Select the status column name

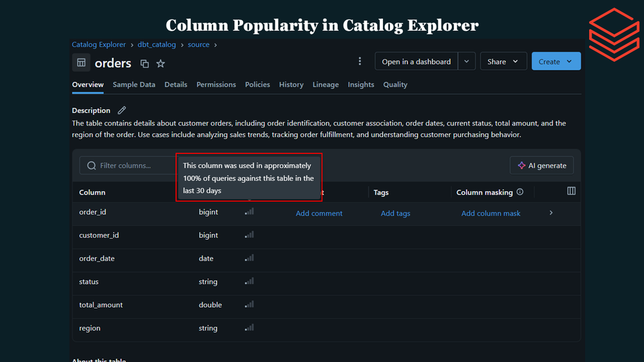(89, 281)
